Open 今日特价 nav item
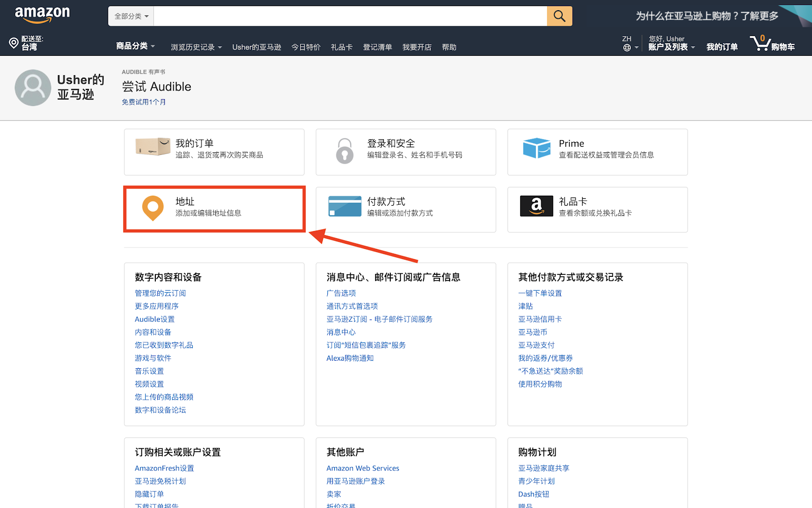 coord(306,47)
